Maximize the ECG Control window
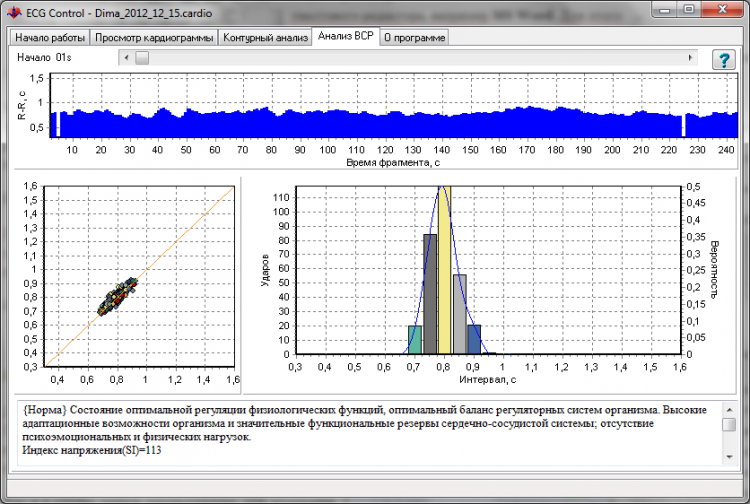The width and height of the screenshot is (750, 504). [691, 9]
